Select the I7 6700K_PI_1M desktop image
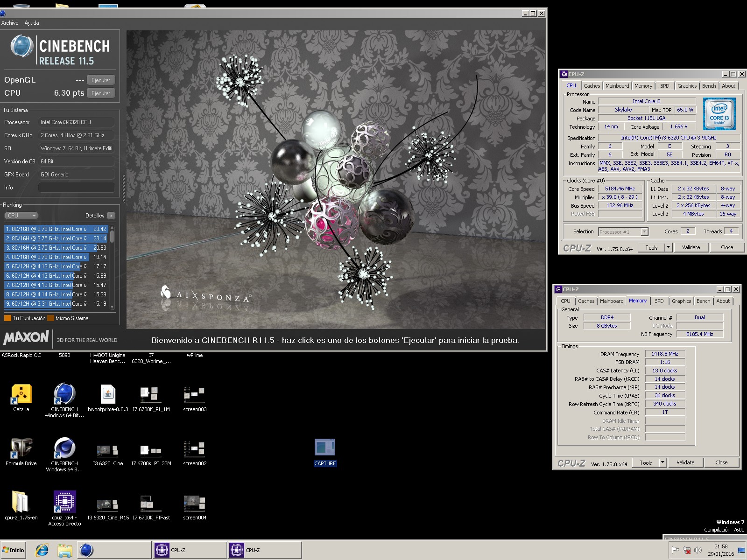The height and width of the screenshot is (560, 747). click(x=151, y=398)
